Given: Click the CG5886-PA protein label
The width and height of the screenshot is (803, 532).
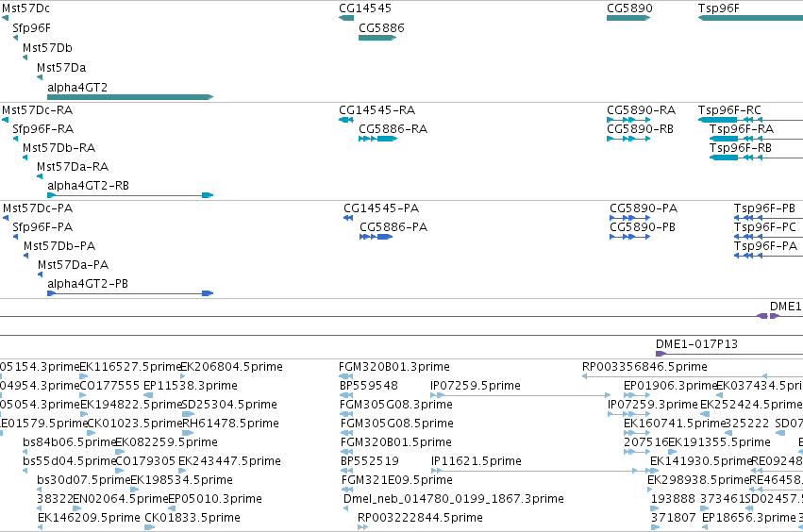Looking at the screenshot, I should click(393, 227).
